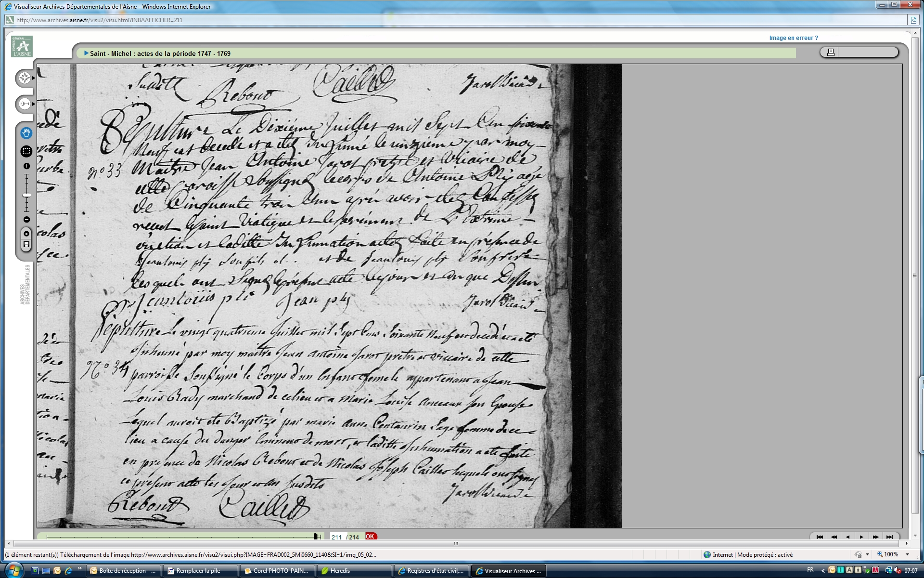
Task: Jump to the last page
Action: [x=889, y=537]
